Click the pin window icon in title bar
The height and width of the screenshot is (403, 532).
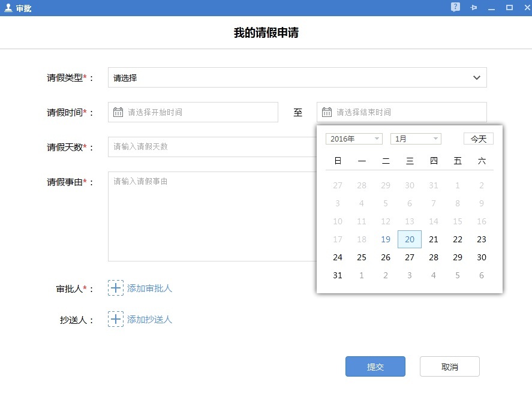474,8
